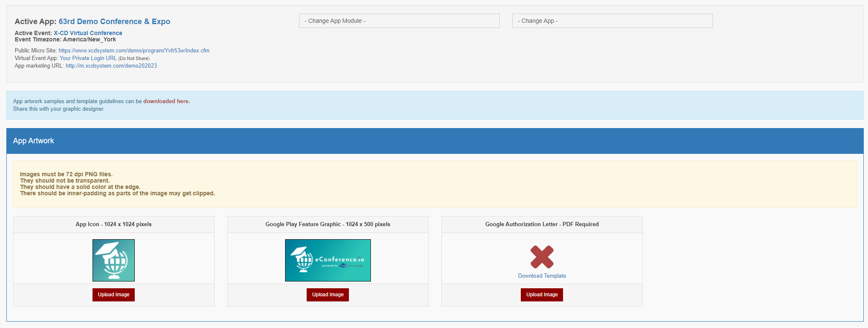
Task: Click 'Google Authorization Letter - PDF Required' heading
Action: pyautogui.click(x=542, y=224)
